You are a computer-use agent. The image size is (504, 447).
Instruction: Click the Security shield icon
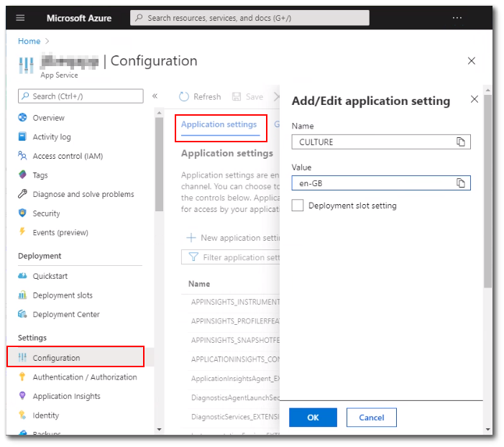(22, 213)
